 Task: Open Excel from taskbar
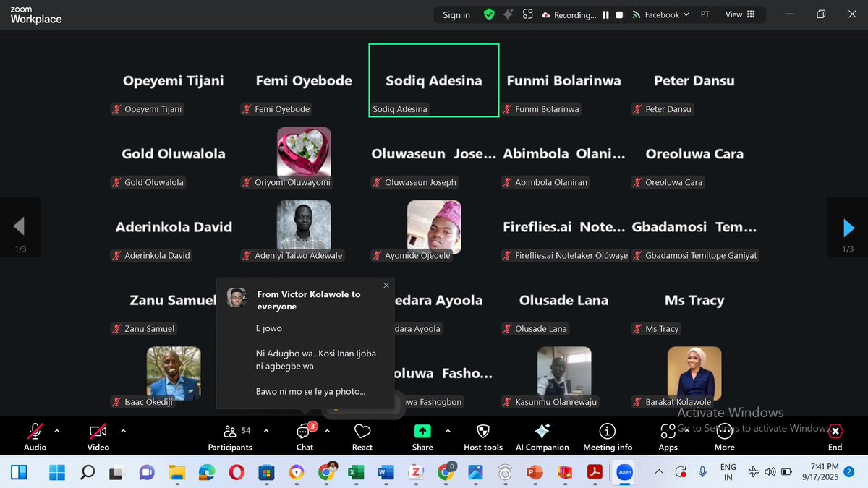(x=355, y=473)
